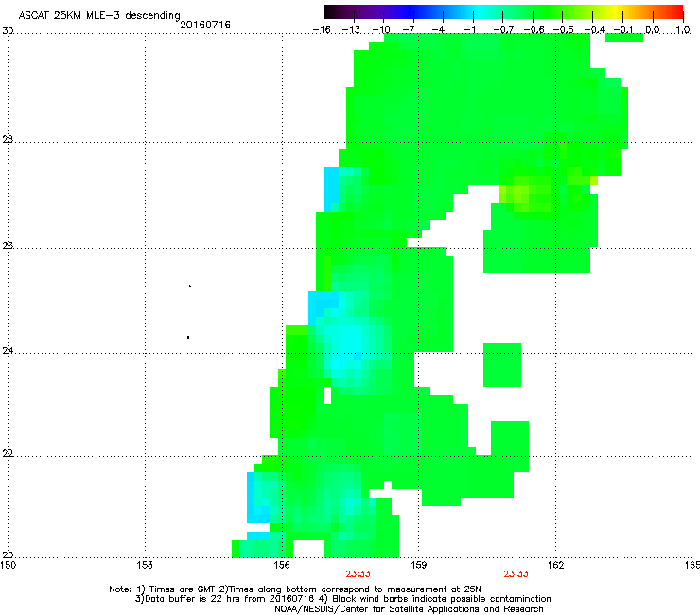Click the title text 'ASCAT 25KM MLE-3 descending'
Image resolution: width=700 pixels, height=615 pixels.
pyautogui.click(x=99, y=15)
